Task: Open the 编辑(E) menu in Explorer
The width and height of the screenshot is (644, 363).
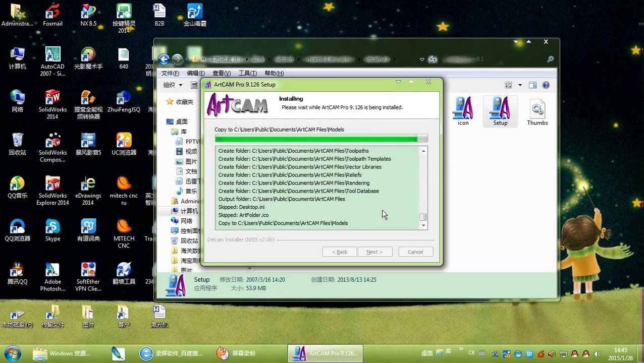Action: [x=196, y=73]
